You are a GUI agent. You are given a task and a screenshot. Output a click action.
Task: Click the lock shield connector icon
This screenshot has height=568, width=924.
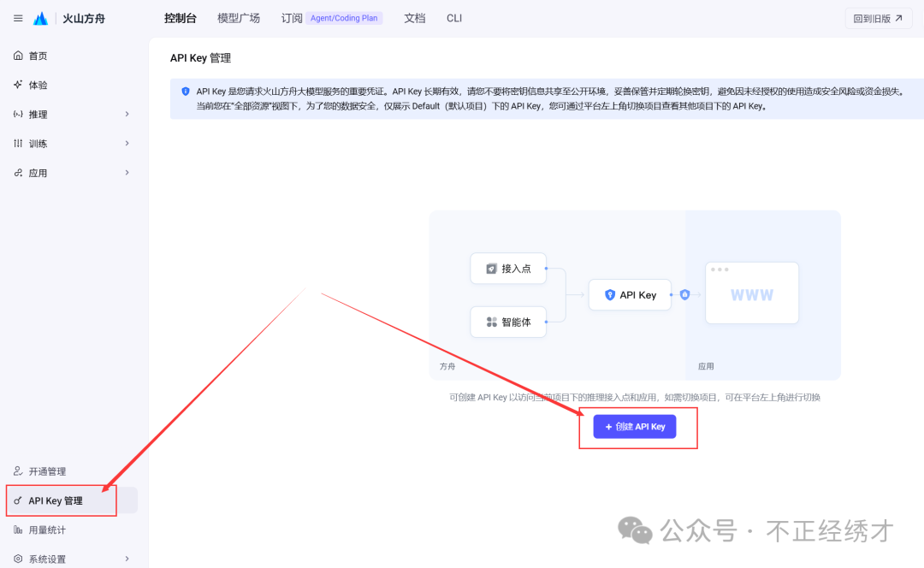click(684, 294)
